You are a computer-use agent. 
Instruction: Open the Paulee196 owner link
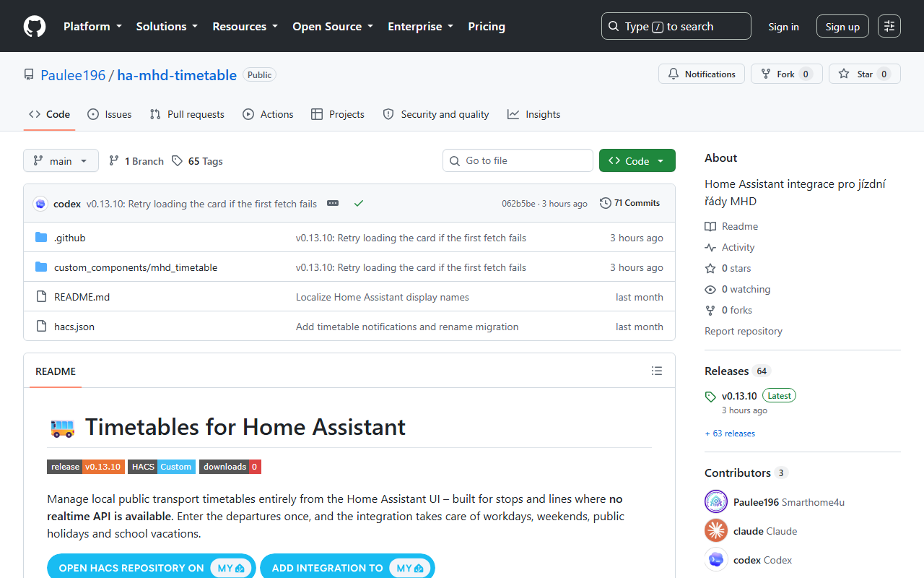(x=73, y=75)
